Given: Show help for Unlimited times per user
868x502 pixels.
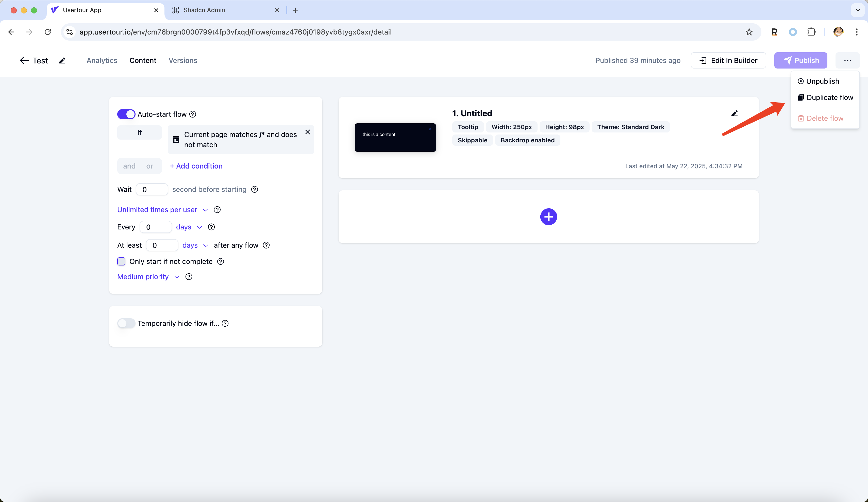Looking at the screenshot, I should (x=217, y=210).
